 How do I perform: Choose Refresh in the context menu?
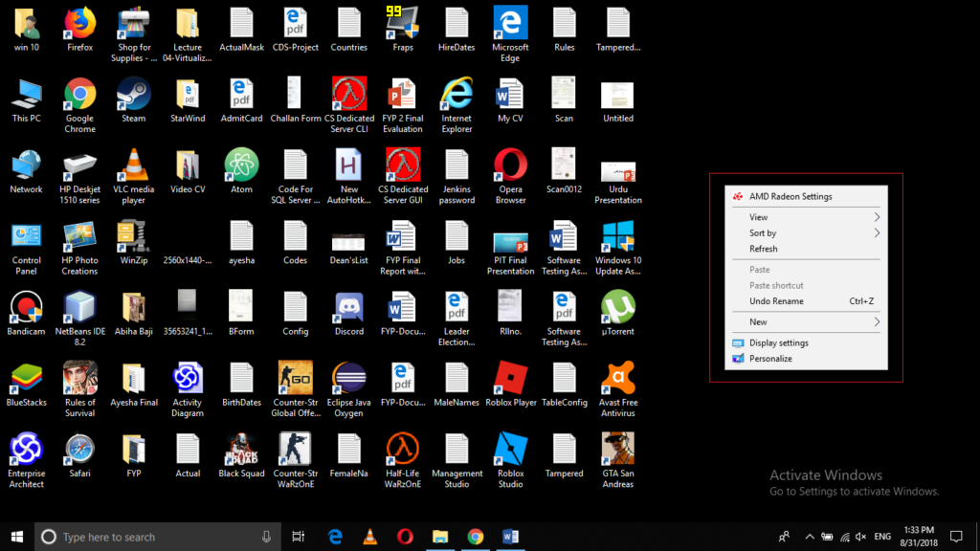coord(806,249)
